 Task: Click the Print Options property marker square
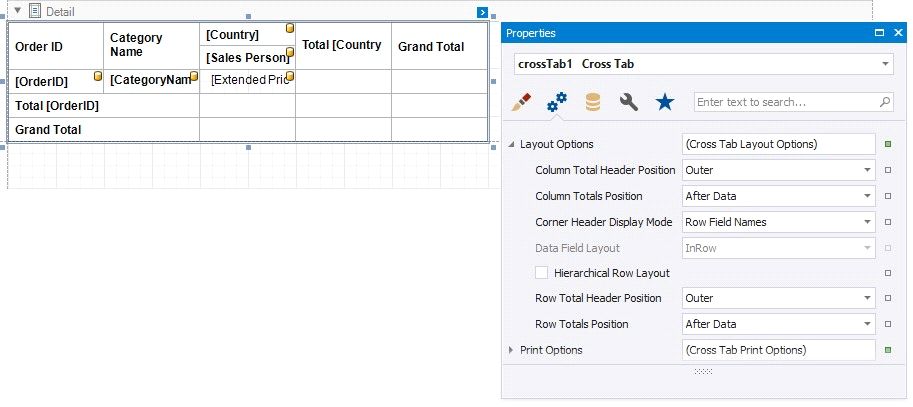tap(889, 351)
